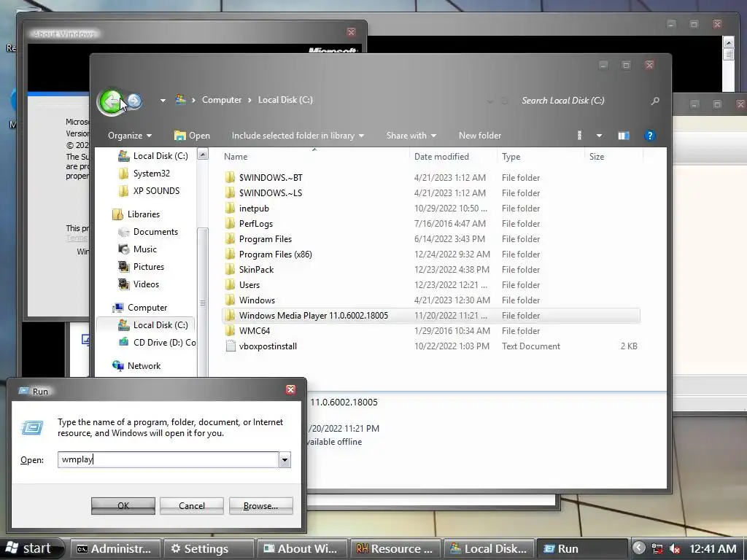Expand the Run dialog Open history dropdown

tap(285, 460)
